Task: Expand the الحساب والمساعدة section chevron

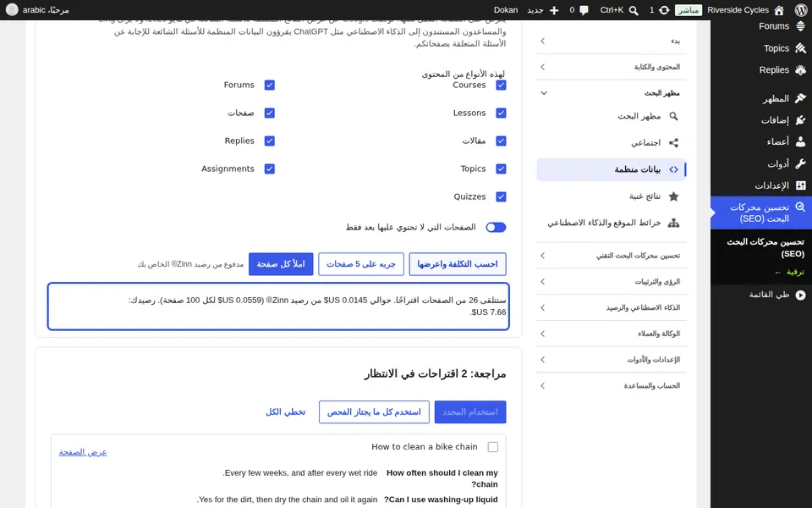Action: 543,386
